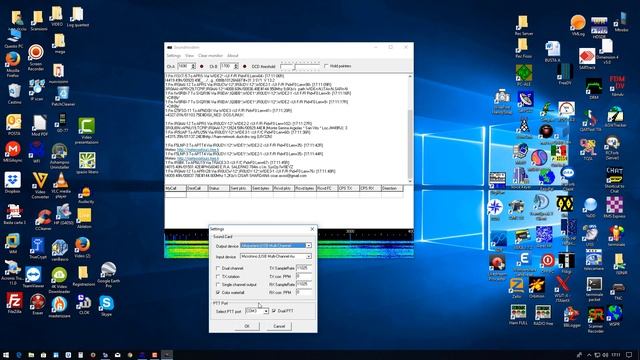The width and height of the screenshot is (640, 360).
Task: Open CCleaner desktop shortcut
Action: (43, 220)
